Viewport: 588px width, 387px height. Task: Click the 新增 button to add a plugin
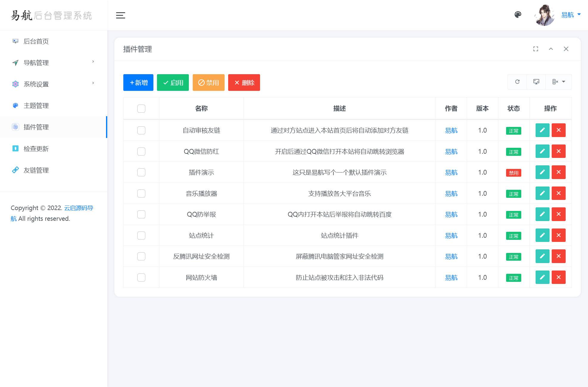click(x=138, y=83)
